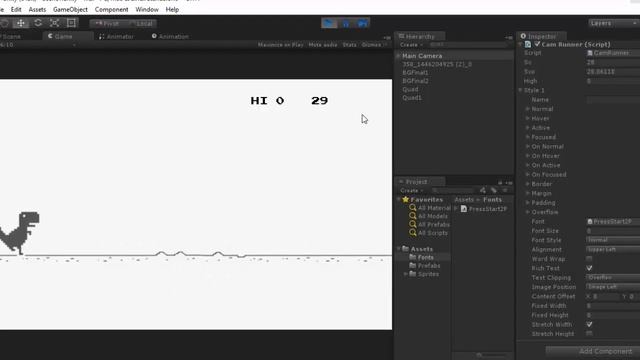This screenshot has height=360, width=640.
Task: Open the Layers dropdown
Action: coord(614,23)
